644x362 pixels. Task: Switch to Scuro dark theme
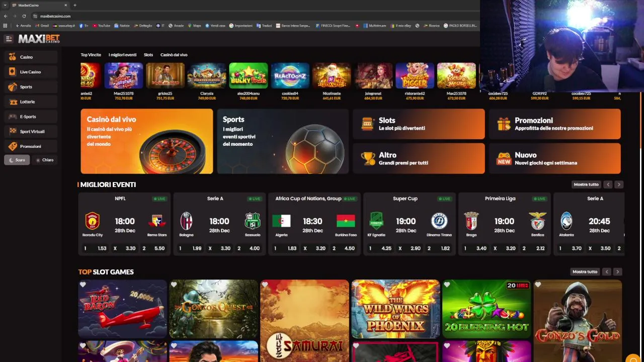(x=17, y=160)
